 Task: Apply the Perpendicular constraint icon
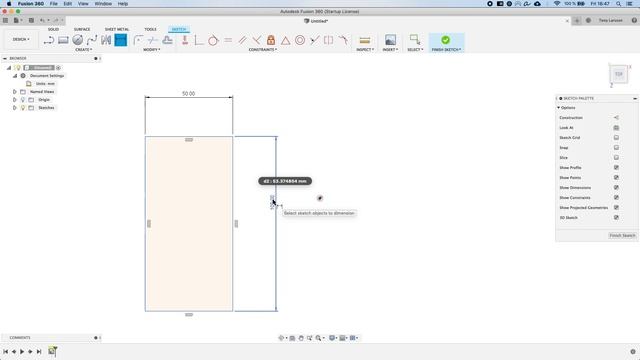257,40
